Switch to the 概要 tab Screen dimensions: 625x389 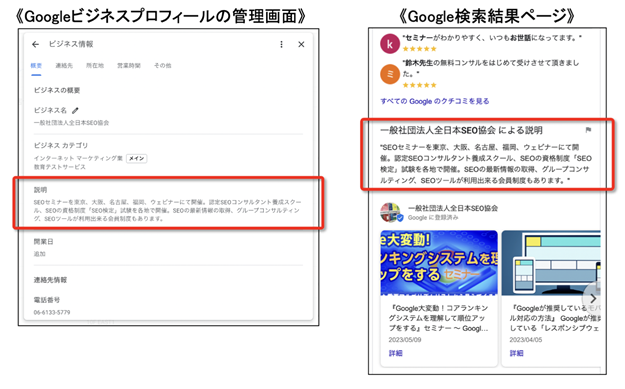(x=36, y=65)
